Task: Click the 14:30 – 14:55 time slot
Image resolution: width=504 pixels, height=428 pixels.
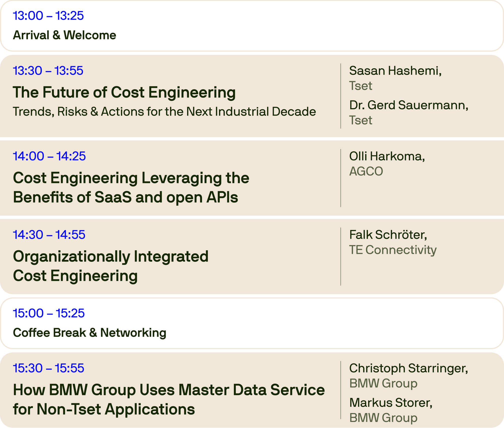Action: coord(49,235)
